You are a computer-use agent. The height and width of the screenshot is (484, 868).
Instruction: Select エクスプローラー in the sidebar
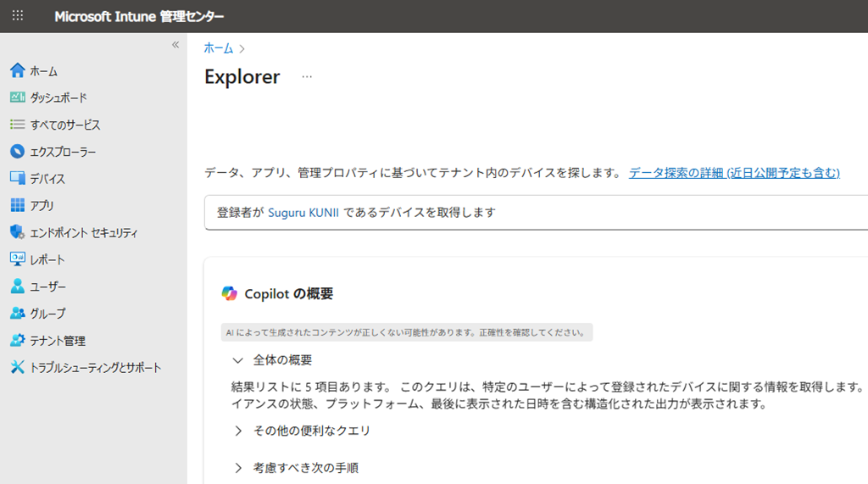(63, 152)
